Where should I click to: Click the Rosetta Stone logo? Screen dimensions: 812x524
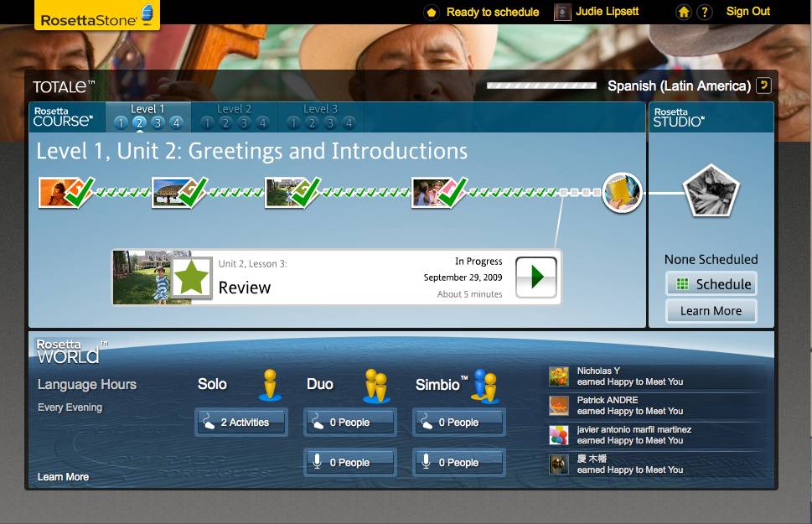tap(97, 15)
